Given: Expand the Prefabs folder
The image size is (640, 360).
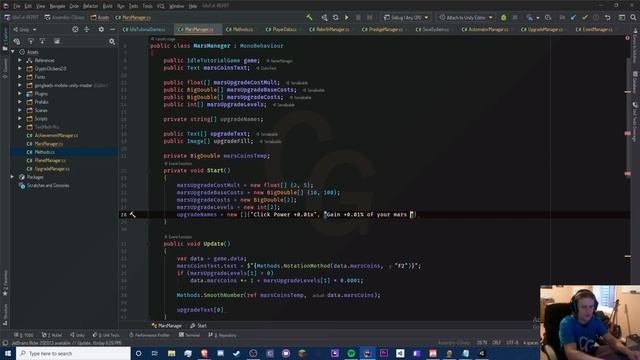Looking at the screenshot, I should 20,102.
